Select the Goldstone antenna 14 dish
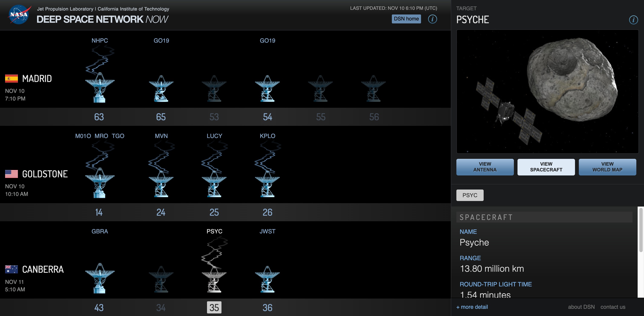Image resolution: width=644 pixels, height=316 pixels. (x=99, y=183)
